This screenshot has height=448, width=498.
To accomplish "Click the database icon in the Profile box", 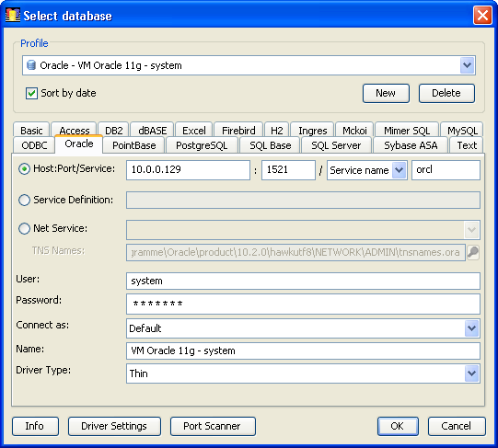I will [x=31, y=65].
